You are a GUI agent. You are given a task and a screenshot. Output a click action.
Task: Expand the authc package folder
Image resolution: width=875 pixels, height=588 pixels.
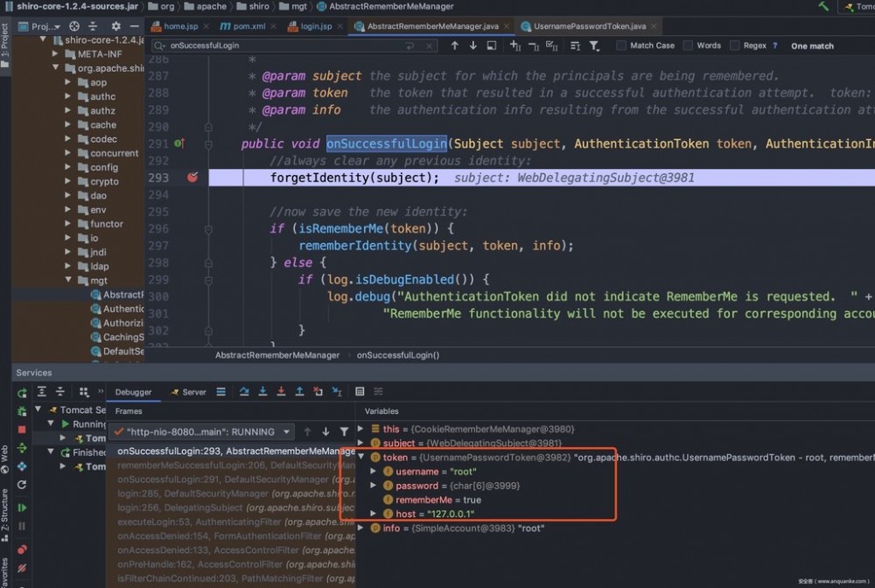69,96
